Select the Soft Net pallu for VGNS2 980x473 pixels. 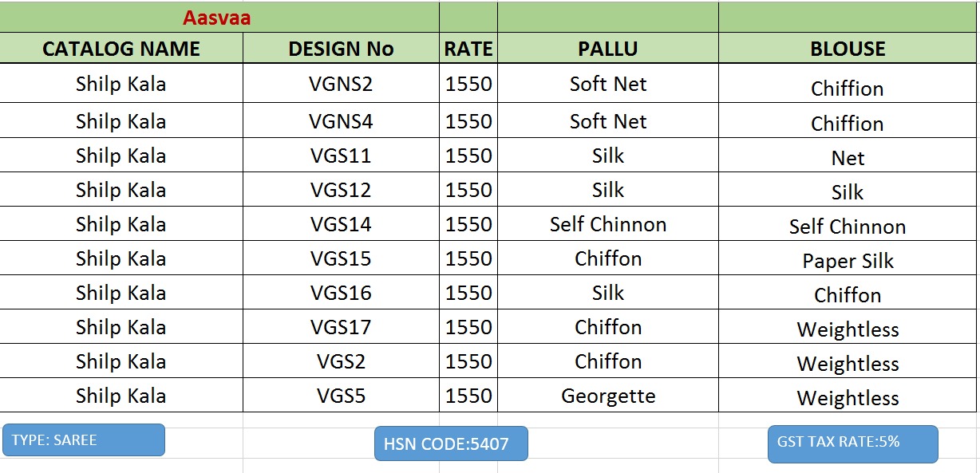tap(607, 84)
